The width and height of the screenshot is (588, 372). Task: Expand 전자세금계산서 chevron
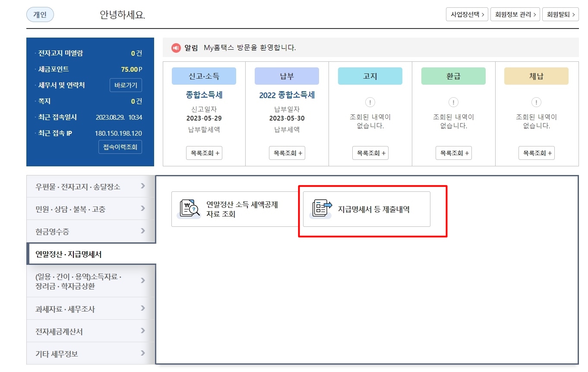point(143,331)
